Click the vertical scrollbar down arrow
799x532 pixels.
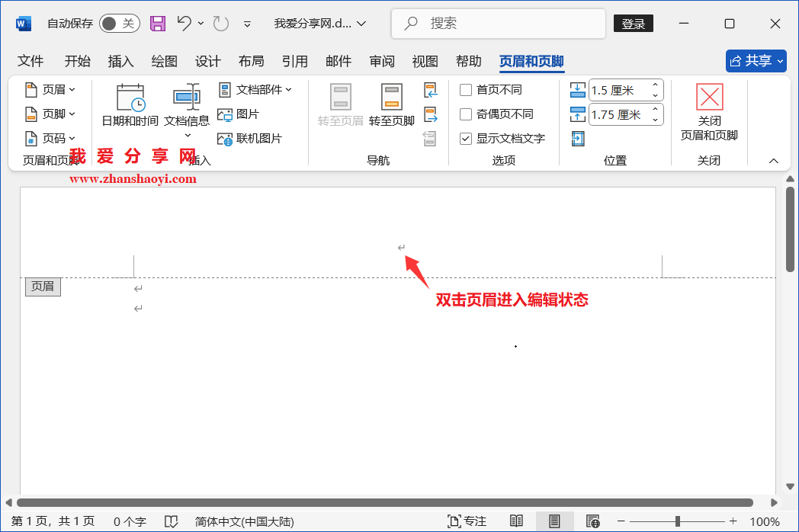pyautogui.click(x=790, y=486)
